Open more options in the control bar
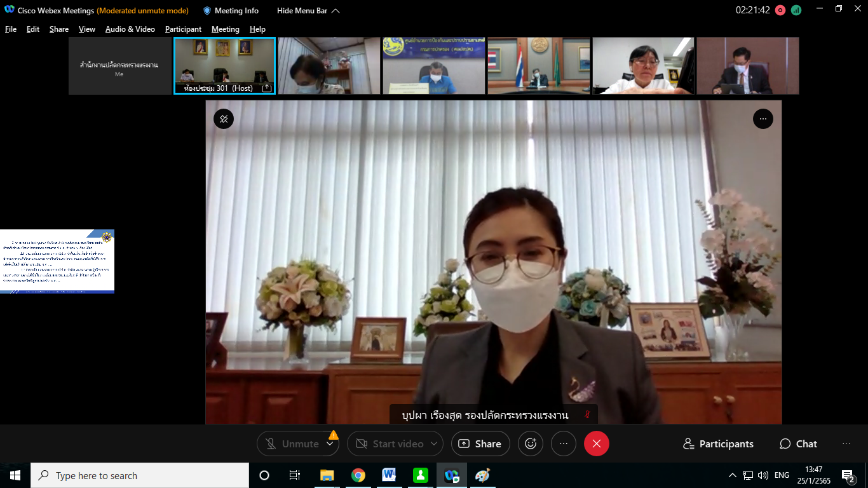868x488 pixels. pyautogui.click(x=563, y=444)
